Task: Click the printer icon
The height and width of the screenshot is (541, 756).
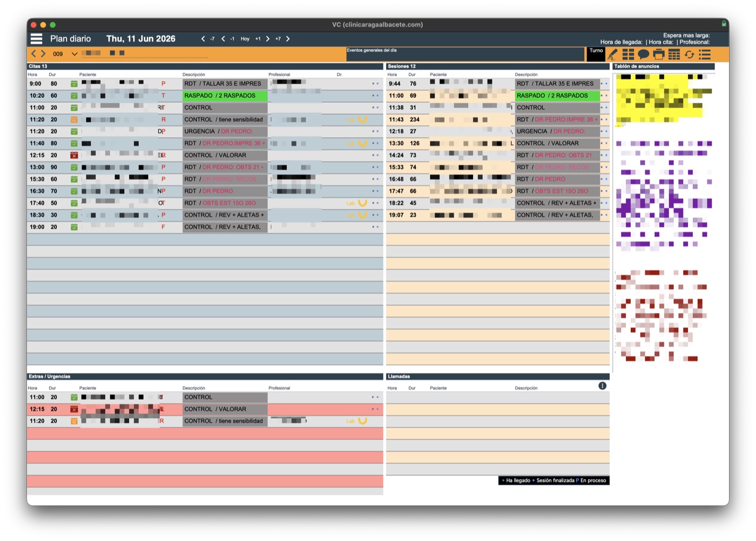Action: tap(659, 55)
